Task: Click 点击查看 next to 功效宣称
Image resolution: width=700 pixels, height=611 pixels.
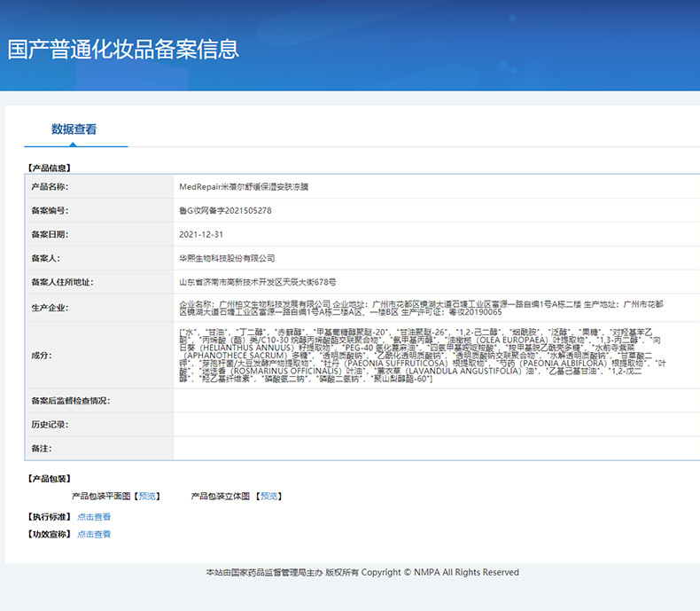Action: click(x=94, y=535)
